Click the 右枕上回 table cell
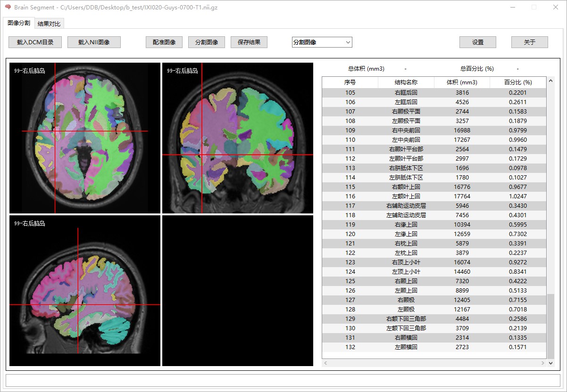 [406, 244]
